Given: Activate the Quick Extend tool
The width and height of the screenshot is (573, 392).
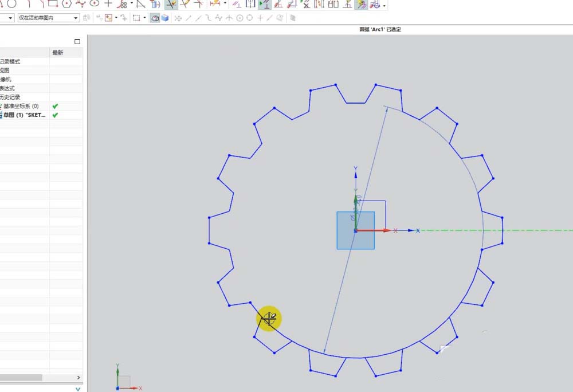Looking at the screenshot, I should (185, 4).
